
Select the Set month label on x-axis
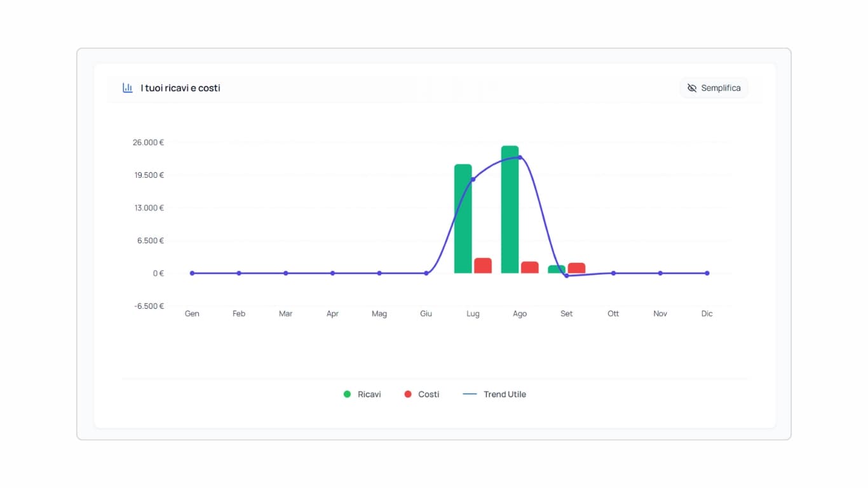(566, 313)
